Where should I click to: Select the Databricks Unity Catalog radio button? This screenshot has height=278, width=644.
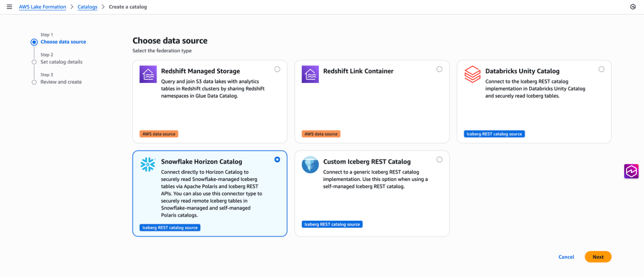[x=601, y=69]
